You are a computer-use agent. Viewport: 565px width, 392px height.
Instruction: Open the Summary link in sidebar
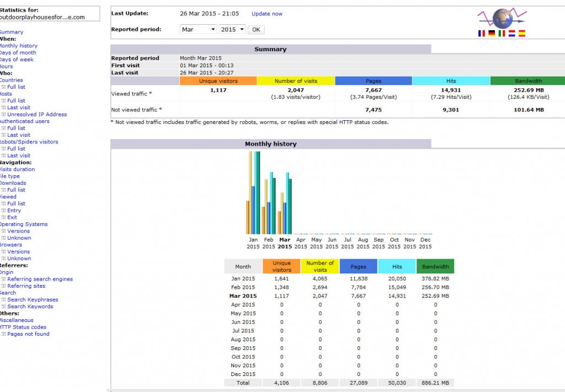(x=11, y=32)
